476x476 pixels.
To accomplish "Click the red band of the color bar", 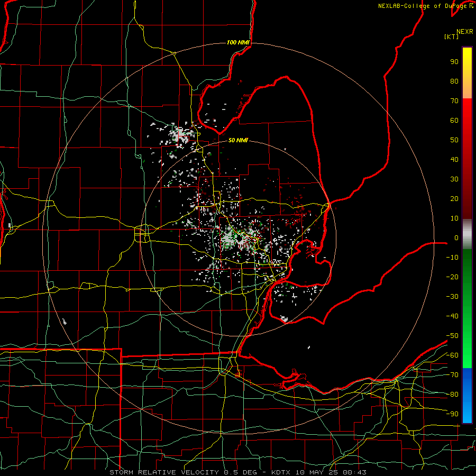I will [x=467, y=159].
